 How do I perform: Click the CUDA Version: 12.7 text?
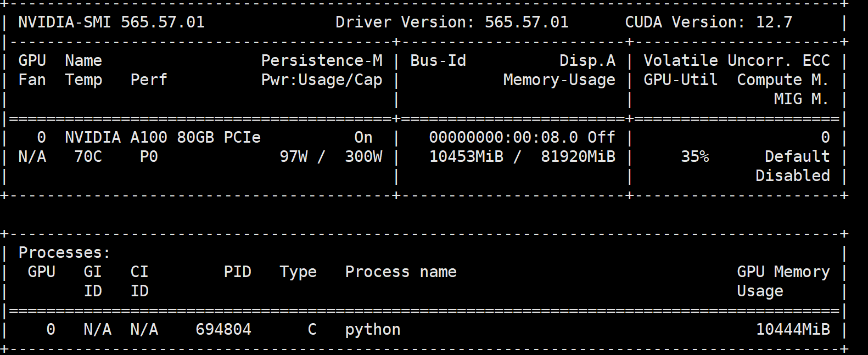(x=708, y=22)
